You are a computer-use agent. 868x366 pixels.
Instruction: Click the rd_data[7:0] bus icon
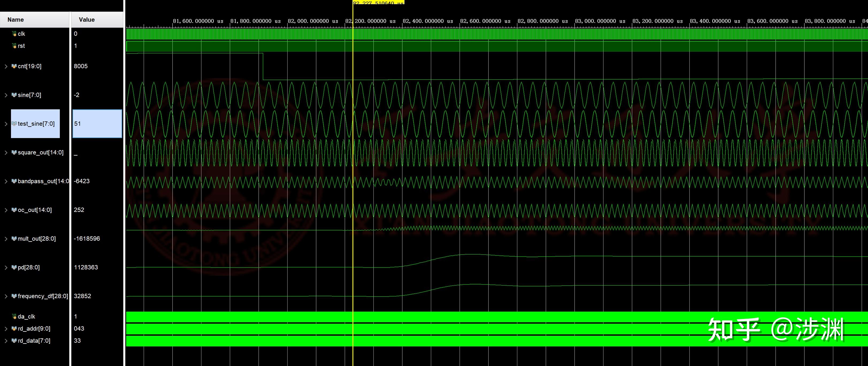point(14,340)
